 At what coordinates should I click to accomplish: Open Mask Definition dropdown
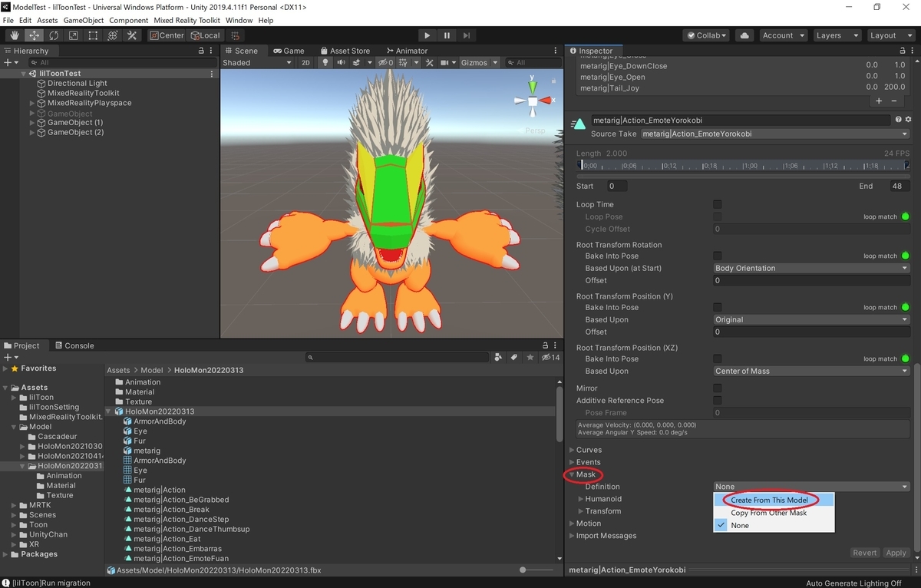click(x=811, y=486)
